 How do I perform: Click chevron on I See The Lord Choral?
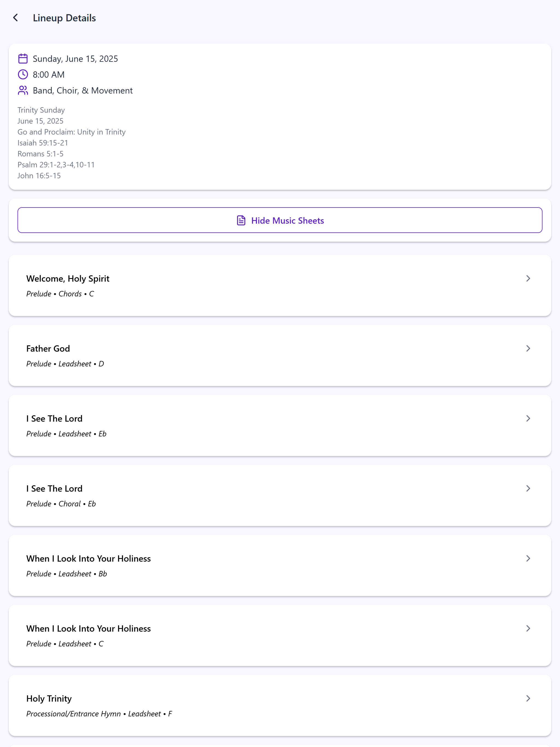pyautogui.click(x=528, y=488)
